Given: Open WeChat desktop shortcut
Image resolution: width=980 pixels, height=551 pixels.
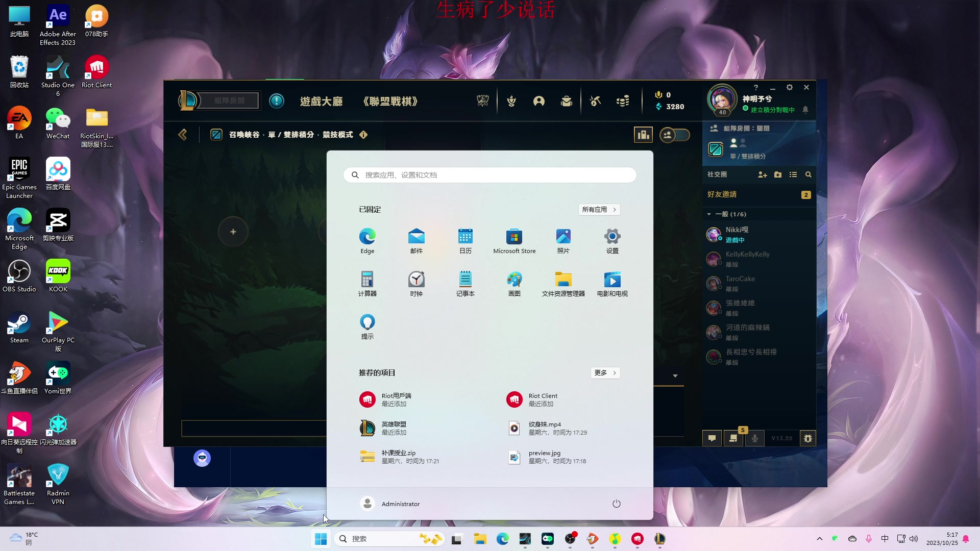Looking at the screenshot, I should point(58,123).
